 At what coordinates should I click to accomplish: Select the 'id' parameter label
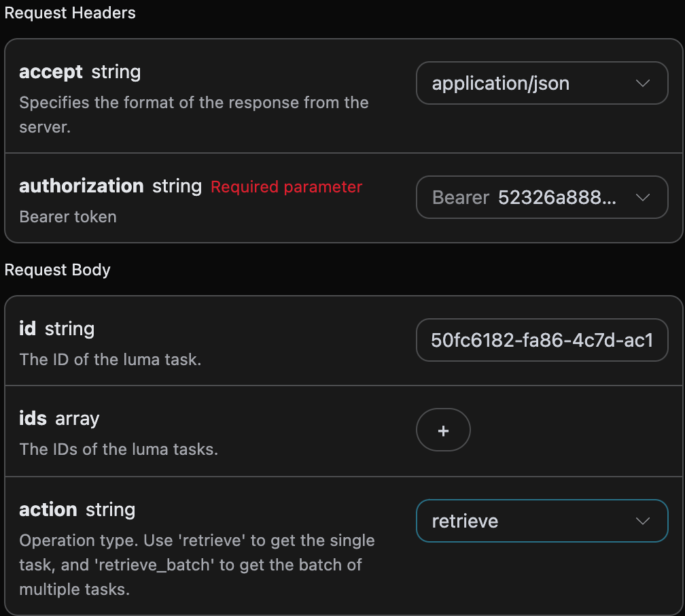pos(27,329)
